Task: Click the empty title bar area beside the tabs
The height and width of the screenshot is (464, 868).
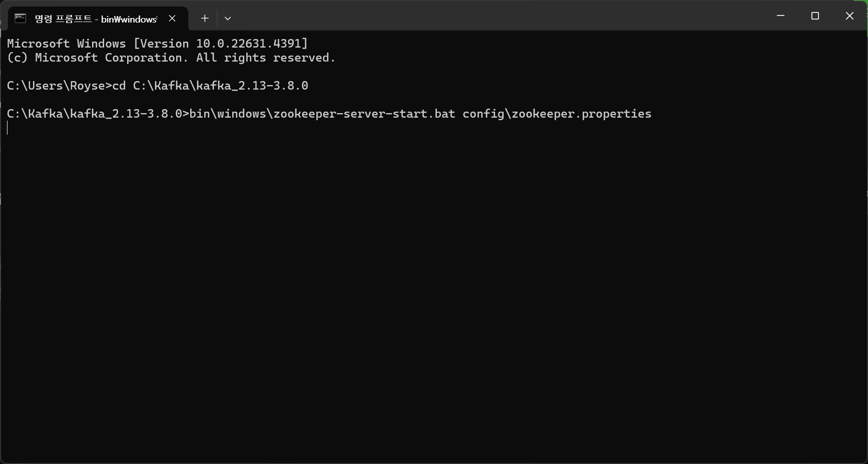Action: pos(501,16)
